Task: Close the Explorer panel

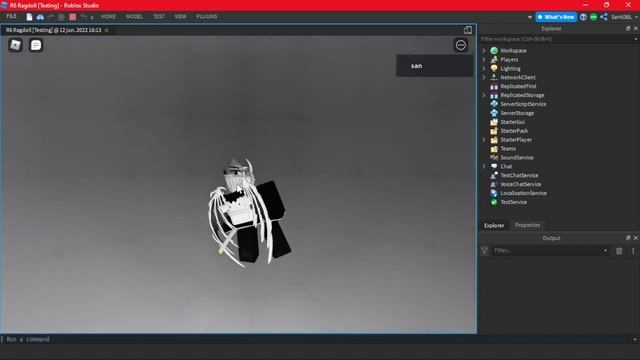Action: click(x=636, y=29)
